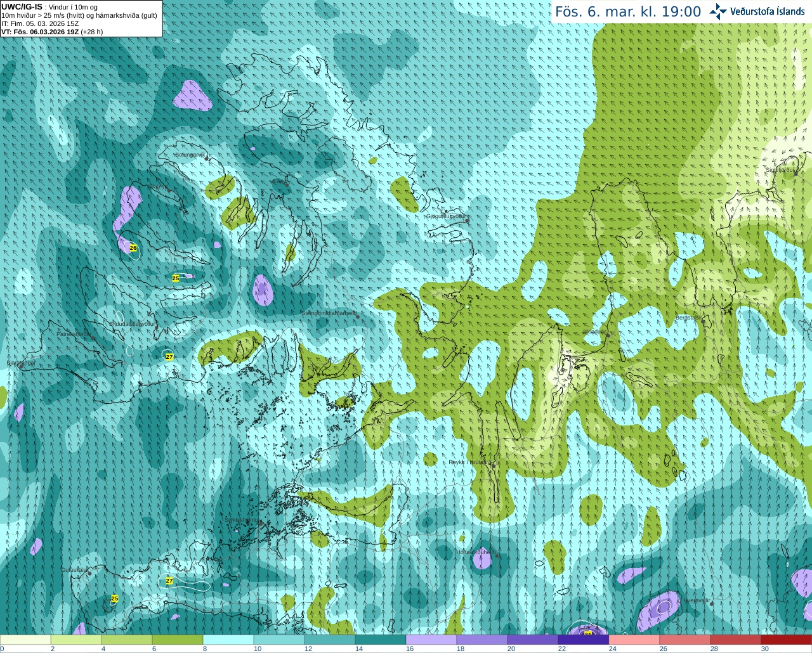The height and width of the screenshot is (653, 812).
Task: Click the Gjögurflugvöllur station label
Action: [x=445, y=216]
